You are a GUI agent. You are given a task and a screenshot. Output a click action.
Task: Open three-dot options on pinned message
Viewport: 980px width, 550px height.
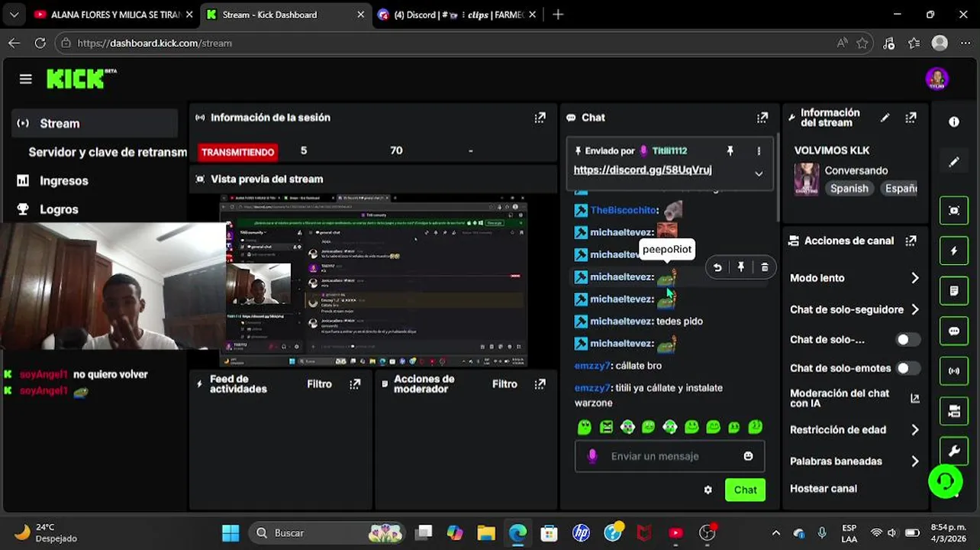pos(759,151)
